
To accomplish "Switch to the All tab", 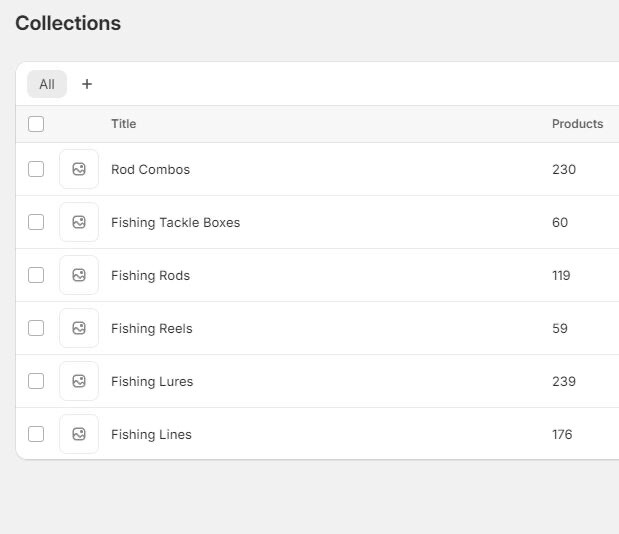I will 47,84.
